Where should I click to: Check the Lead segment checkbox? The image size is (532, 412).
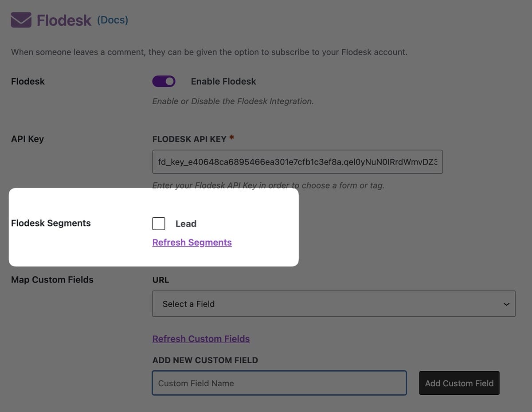[x=158, y=224]
